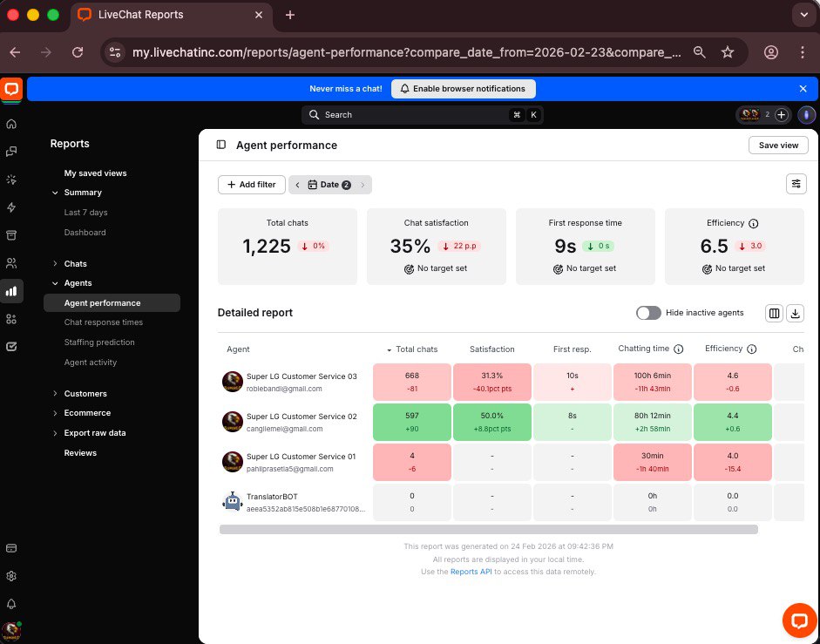Click Enable browser notifications button
Screen dimensions: 820x644
pos(464,89)
